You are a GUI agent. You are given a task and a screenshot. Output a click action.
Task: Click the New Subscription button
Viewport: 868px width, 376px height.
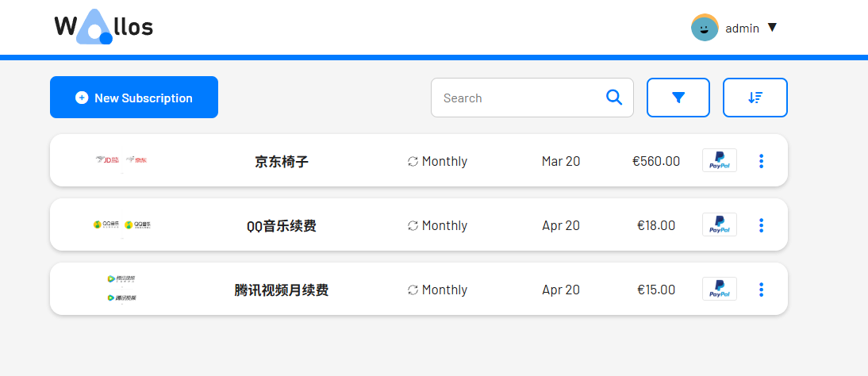(x=134, y=98)
